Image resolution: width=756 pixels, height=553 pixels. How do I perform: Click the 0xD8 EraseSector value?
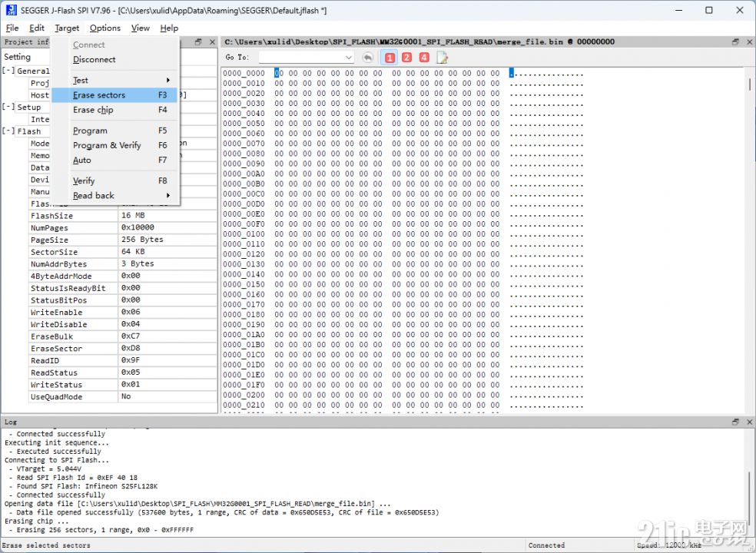coord(167,348)
